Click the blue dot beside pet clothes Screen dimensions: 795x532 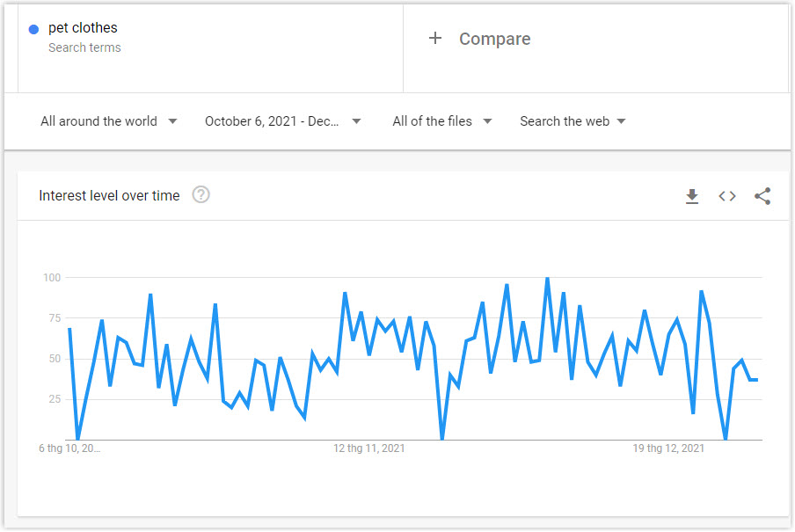34,29
